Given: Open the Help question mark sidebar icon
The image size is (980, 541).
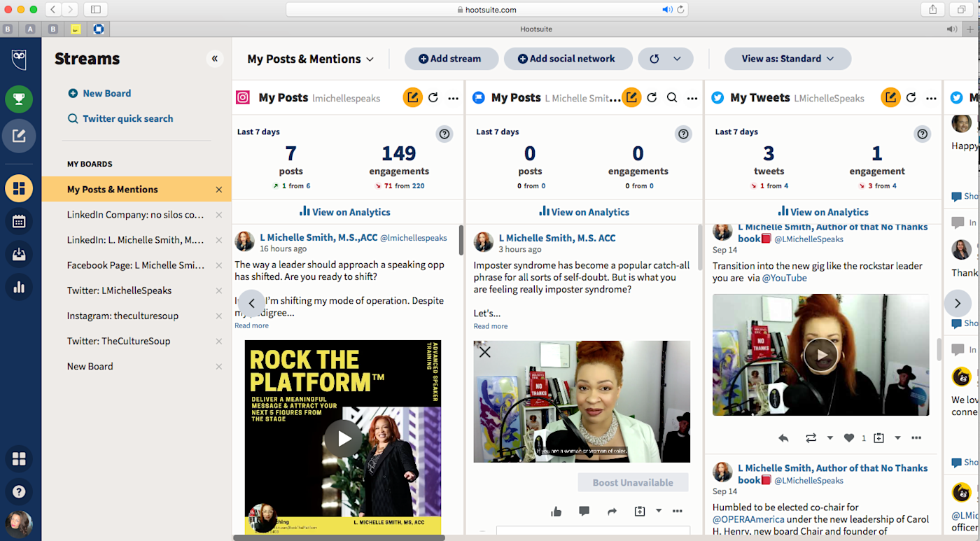Looking at the screenshot, I should click(x=19, y=491).
